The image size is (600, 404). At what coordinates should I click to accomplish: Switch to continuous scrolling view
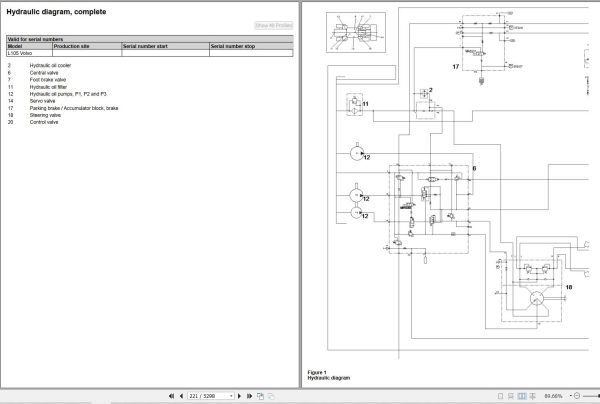pos(510,396)
